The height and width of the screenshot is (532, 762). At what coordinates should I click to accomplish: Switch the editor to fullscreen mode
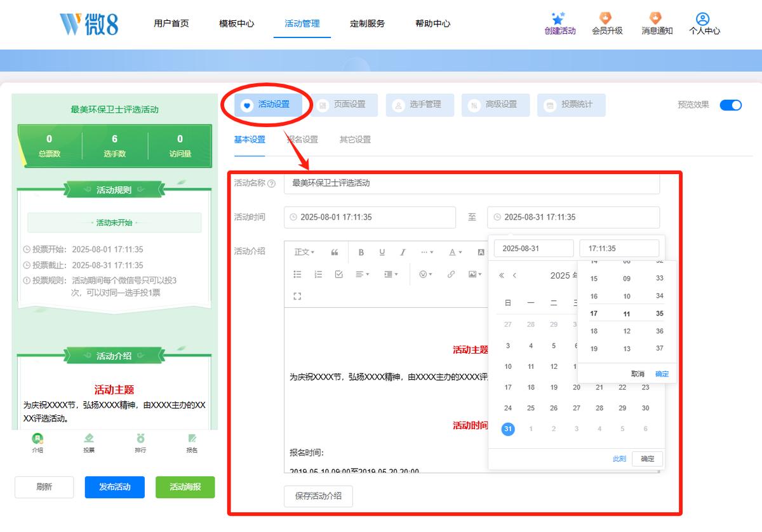297,296
